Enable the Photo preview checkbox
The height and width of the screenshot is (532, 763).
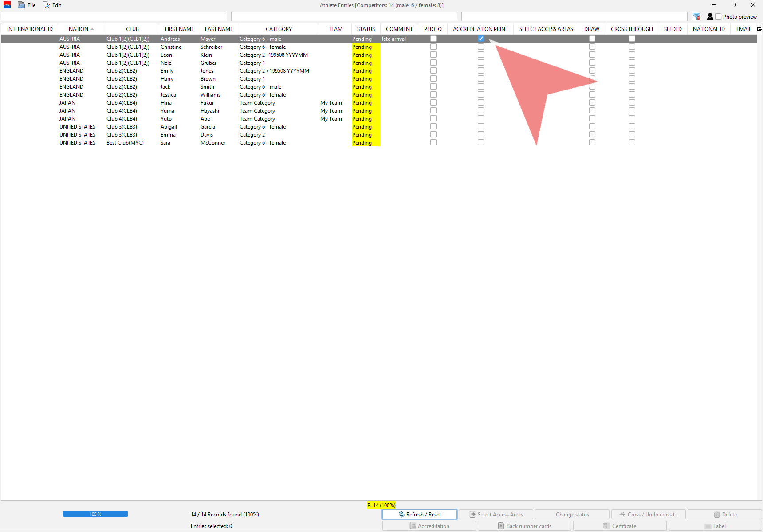pos(718,16)
